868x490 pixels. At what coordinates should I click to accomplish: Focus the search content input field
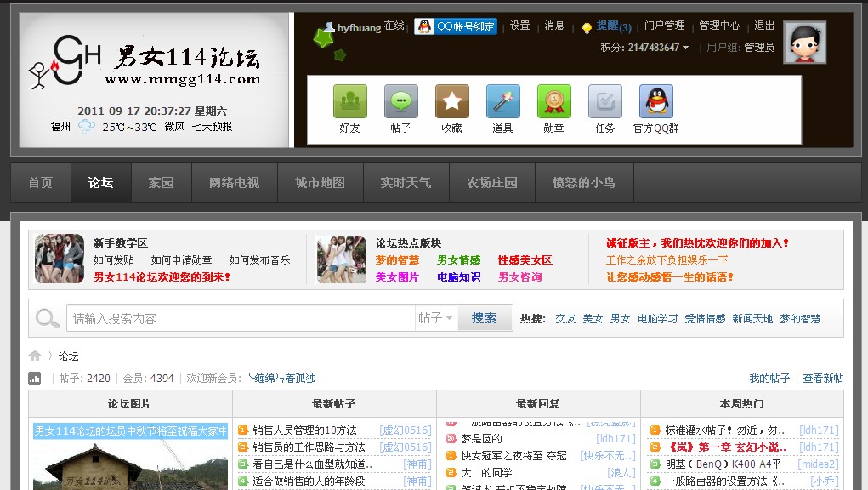241,318
